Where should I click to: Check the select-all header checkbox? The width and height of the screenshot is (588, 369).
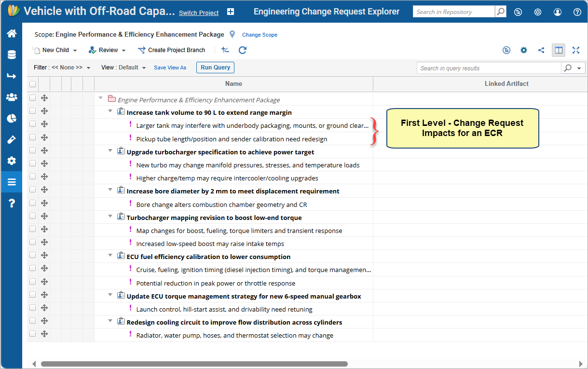pyautogui.click(x=32, y=84)
